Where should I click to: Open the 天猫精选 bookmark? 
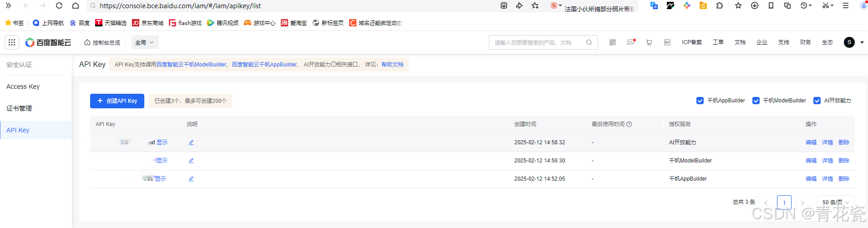(111, 23)
